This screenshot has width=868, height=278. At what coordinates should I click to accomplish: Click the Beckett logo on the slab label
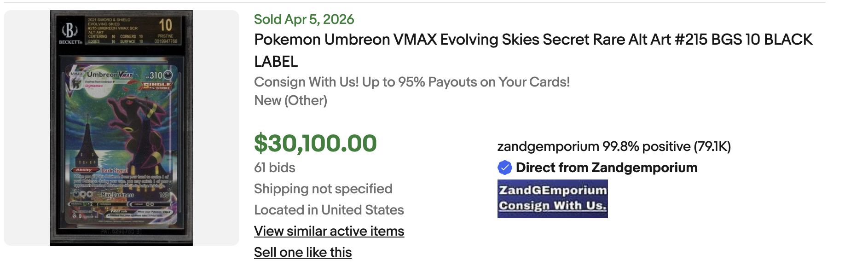click(x=70, y=32)
